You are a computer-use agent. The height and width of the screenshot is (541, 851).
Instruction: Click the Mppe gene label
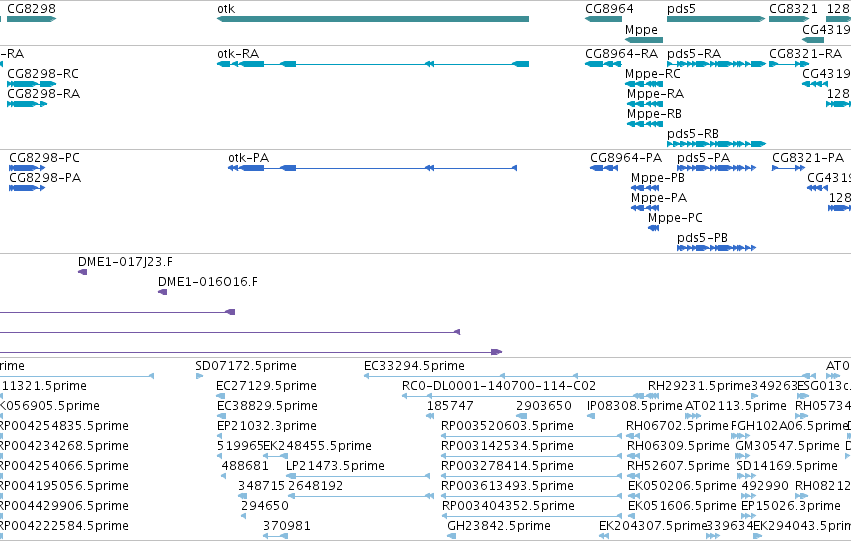click(x=641, y=29)
